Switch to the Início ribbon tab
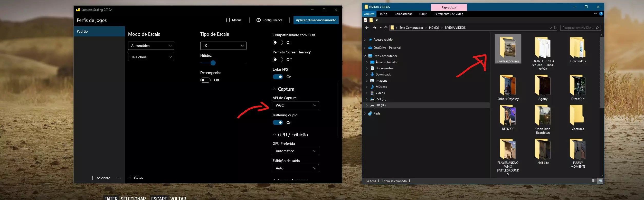The image size is (644, 200). [384, 14]
